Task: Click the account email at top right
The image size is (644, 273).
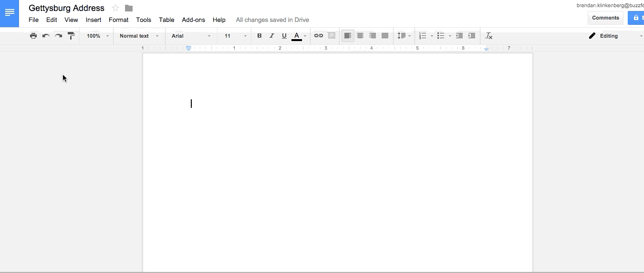Action: [610, 5]
